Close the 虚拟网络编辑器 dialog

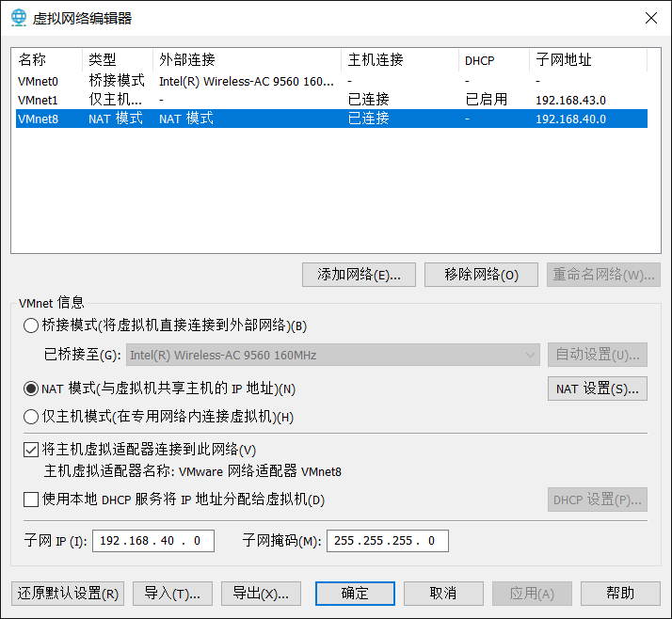point(651,18)
